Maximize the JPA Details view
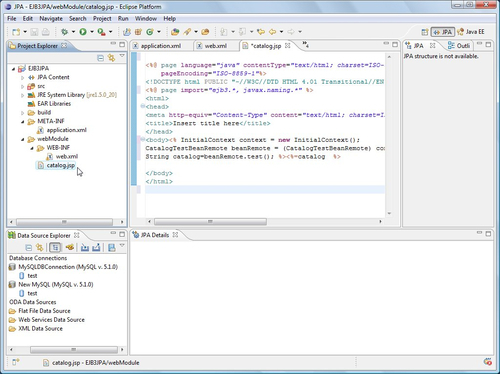This screenshot has height=374, width=500. (488, 234)
